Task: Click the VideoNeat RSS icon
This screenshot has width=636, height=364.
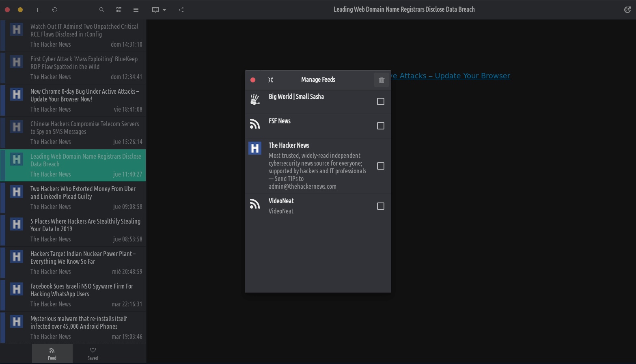Action: click(255, 204)
